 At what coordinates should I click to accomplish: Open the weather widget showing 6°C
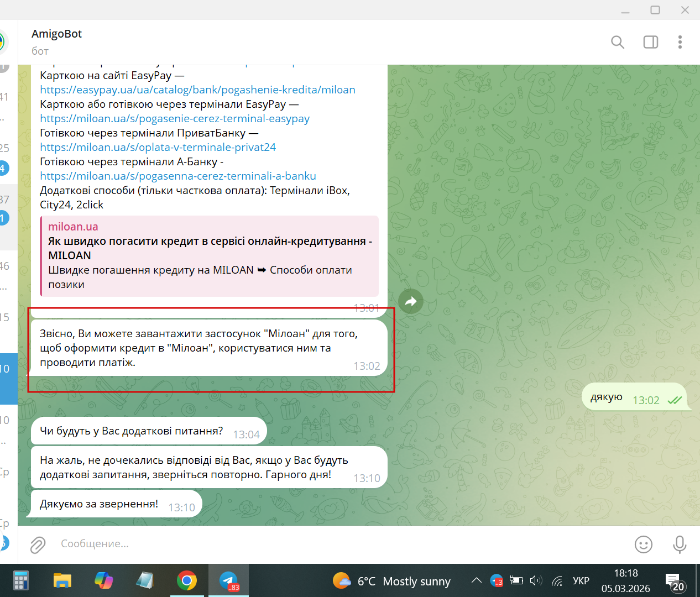392,581
